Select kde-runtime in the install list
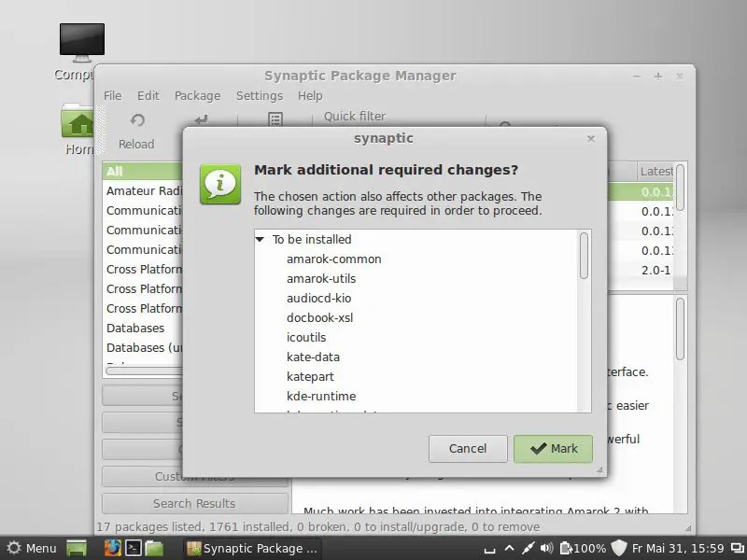 click(321, 396)
